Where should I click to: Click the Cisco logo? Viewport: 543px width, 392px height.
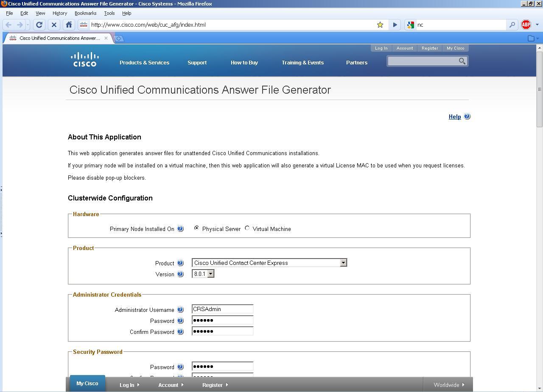(x=85, y=59)
